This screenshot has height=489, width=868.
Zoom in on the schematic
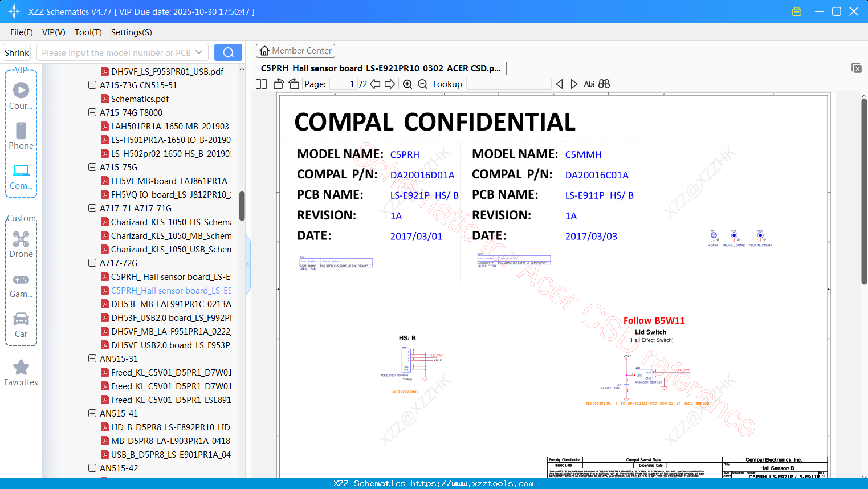click(x=407, y=84)
